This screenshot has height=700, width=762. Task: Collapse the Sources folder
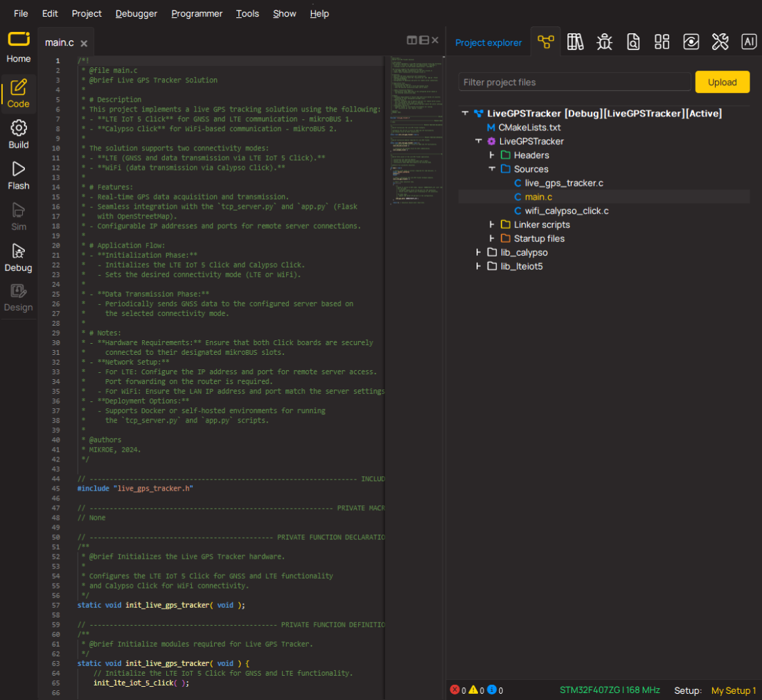pyautogui.click(x=492, y=168)
